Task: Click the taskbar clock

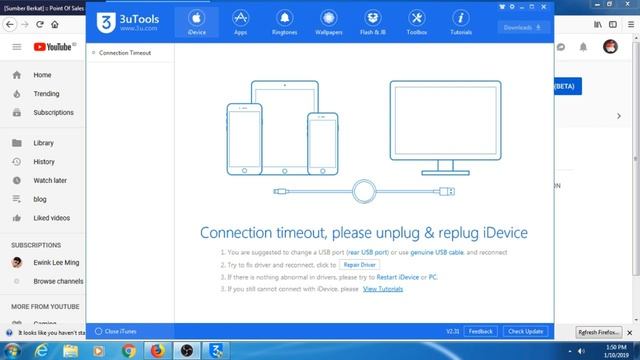Action: click(x=616, y=351)
